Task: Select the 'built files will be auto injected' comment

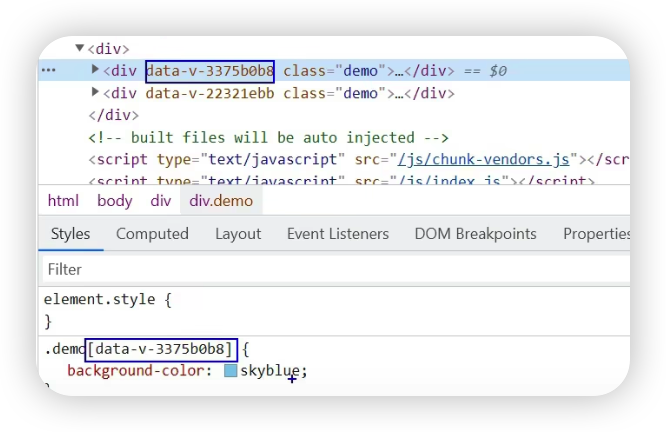Action: tap(268, 138)
